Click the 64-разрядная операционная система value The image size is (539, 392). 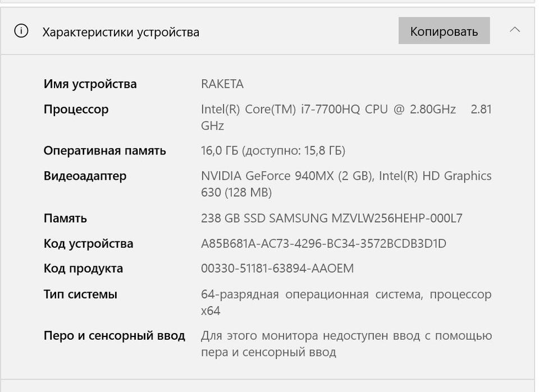click(346, 302)
